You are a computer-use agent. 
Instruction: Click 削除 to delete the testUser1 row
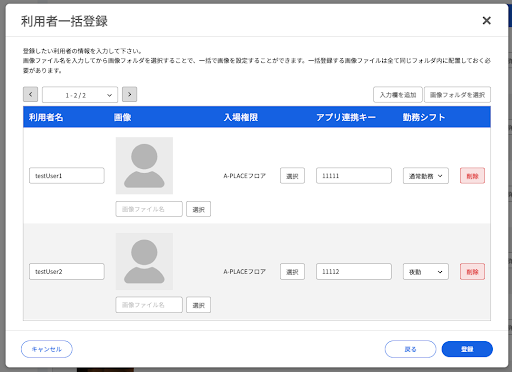pyautogui.click(x=472, y=176)
